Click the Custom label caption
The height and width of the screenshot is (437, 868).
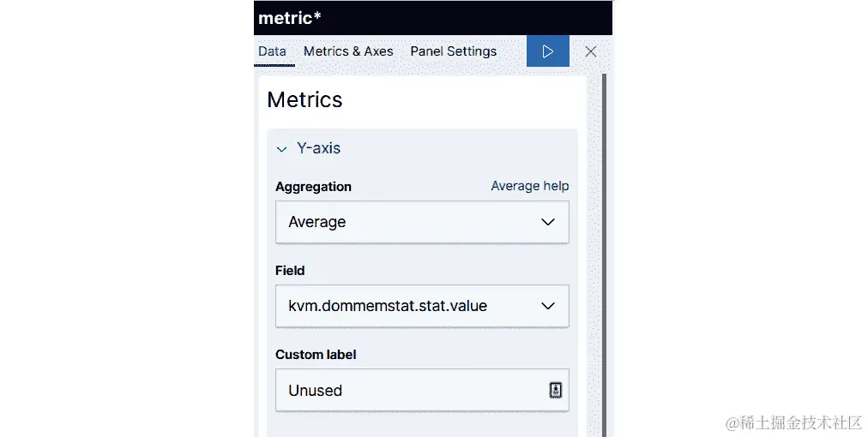point(316,355)
